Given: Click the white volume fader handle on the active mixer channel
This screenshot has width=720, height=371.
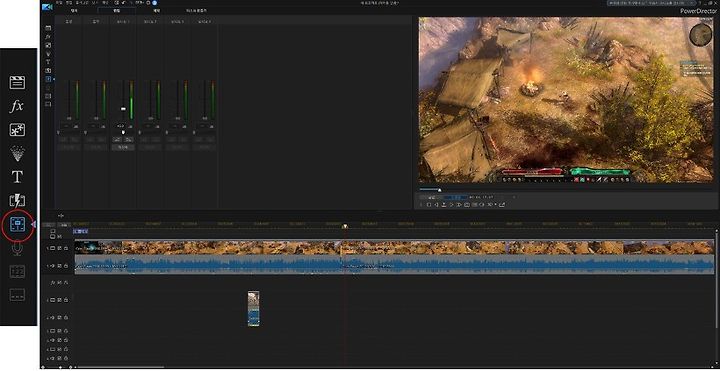Looking at the screenshot, I should point(123,109).
